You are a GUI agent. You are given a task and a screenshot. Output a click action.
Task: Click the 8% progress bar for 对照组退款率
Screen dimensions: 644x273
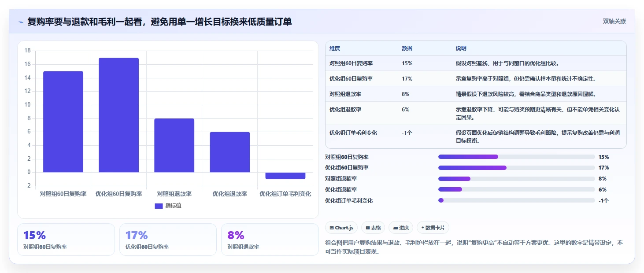click(517, 179)
